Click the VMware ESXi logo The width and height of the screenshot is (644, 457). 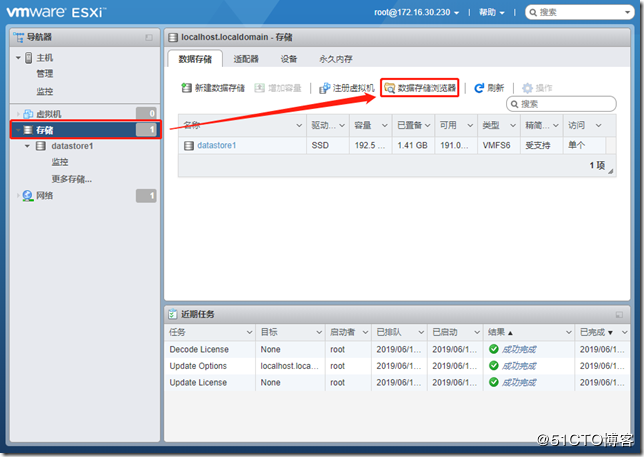(56, 12)
